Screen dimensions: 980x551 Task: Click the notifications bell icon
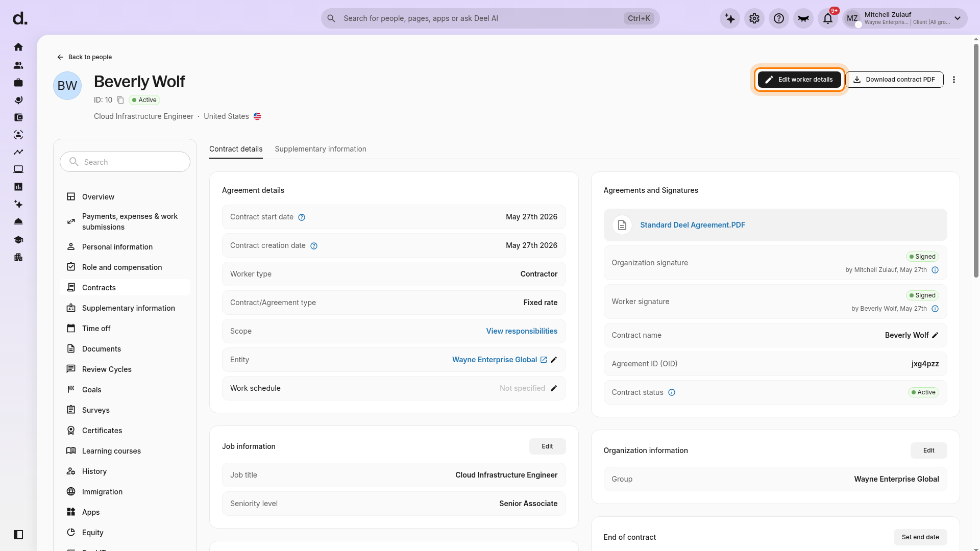(828, 18)
